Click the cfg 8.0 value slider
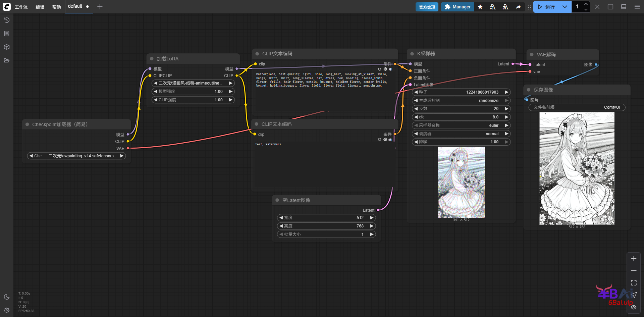 [461, 117]
